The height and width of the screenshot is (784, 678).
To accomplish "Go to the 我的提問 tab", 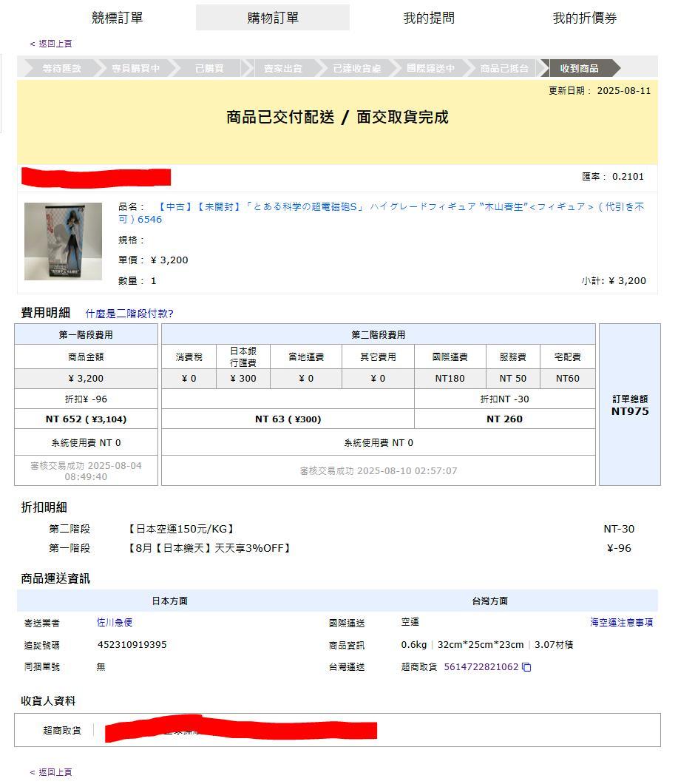I will coord(429,18).
